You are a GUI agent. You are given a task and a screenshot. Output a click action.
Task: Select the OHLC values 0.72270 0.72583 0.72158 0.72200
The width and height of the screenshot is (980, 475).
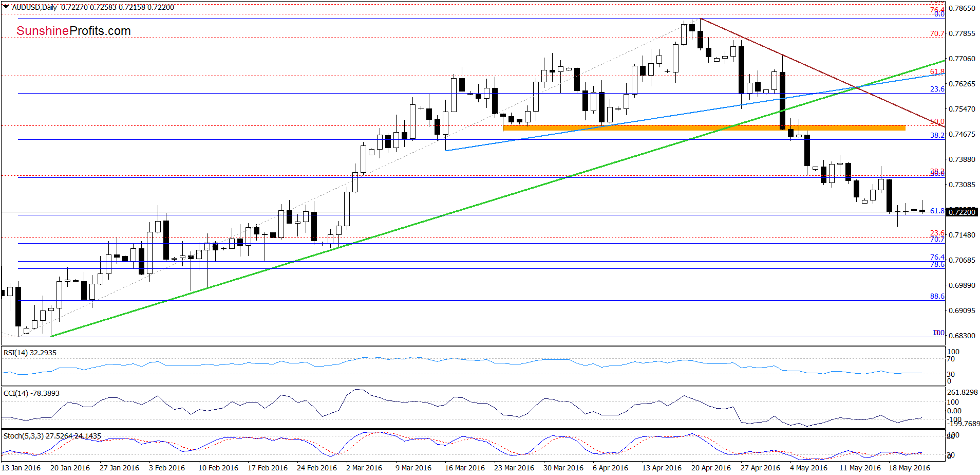118,7
